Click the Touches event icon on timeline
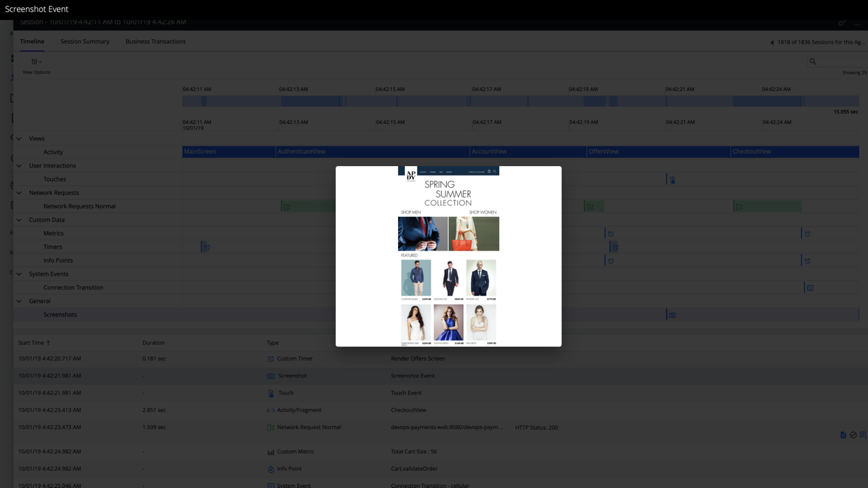This screenshot has height=488, width=868. click(x=672, y=180)
